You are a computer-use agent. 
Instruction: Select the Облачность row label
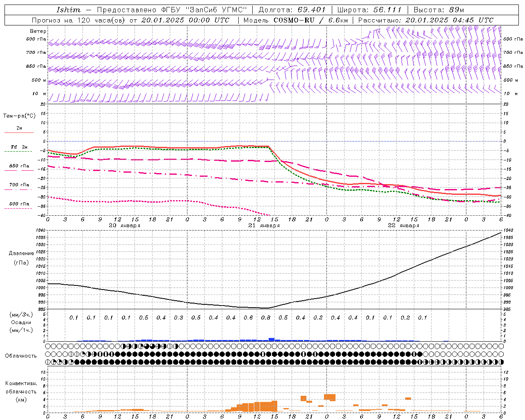point(21,356)
